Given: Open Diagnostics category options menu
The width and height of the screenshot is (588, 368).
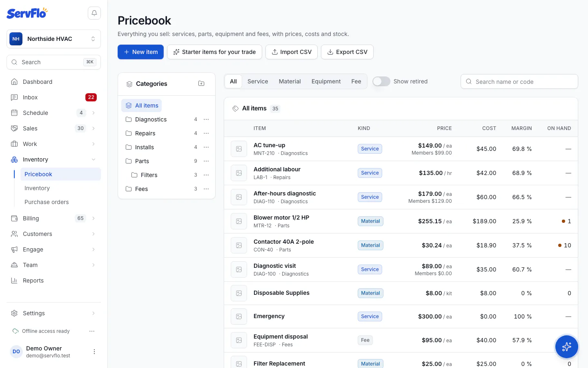Looking at the screenshot, I should [206, 119].
